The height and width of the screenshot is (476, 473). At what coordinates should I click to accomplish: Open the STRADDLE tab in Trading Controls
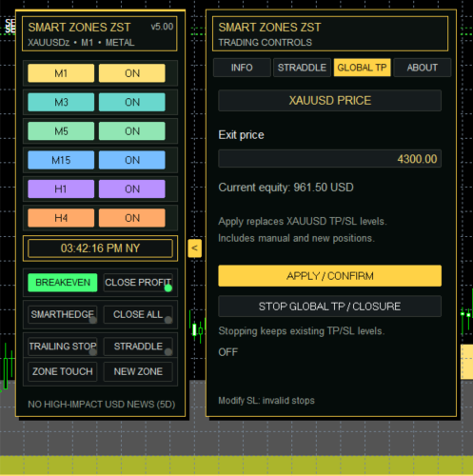[302, 68]
